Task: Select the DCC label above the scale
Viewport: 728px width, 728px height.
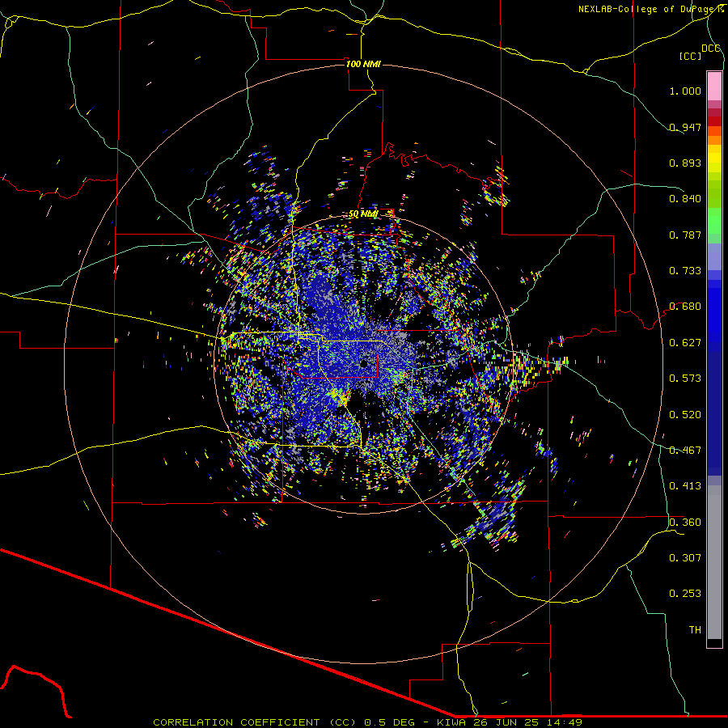Action: pyautogui.click(x=711, y=49)
